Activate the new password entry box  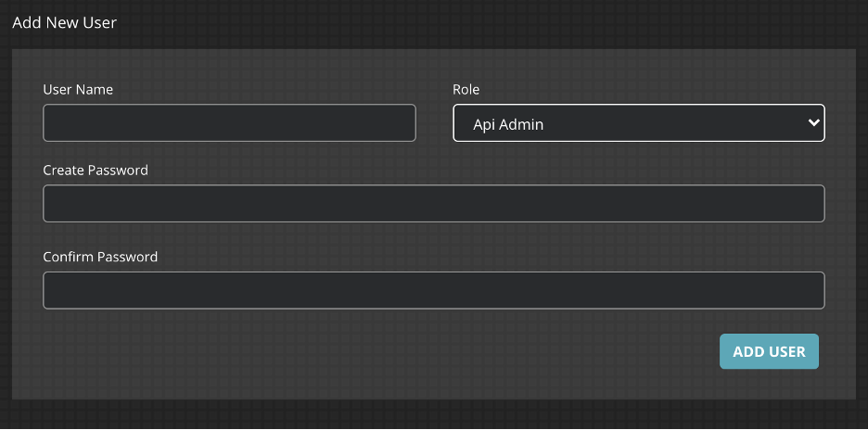[x=433, y=204]
